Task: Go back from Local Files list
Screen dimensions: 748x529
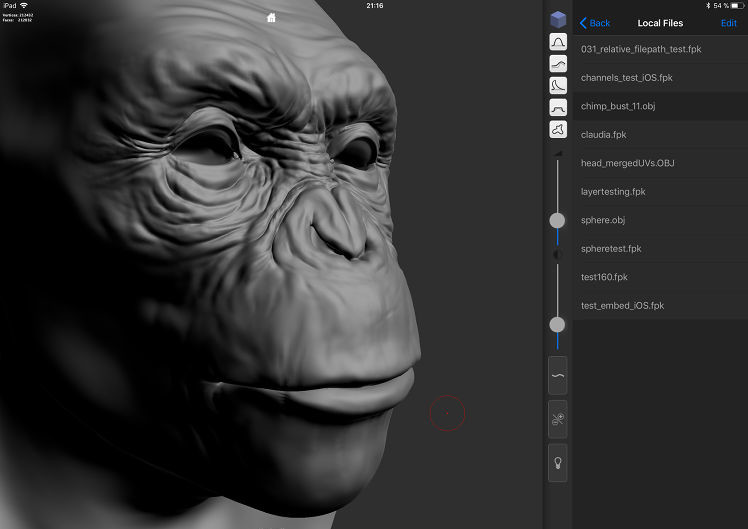Action: (x=595, y=23)
